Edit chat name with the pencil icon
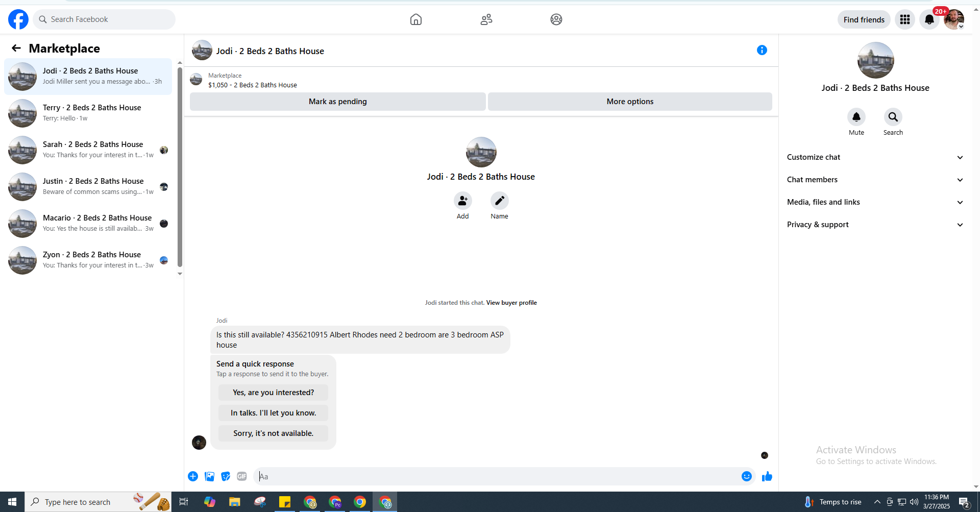The width and height of the screenshot is (980, 512). click(500, 201)
